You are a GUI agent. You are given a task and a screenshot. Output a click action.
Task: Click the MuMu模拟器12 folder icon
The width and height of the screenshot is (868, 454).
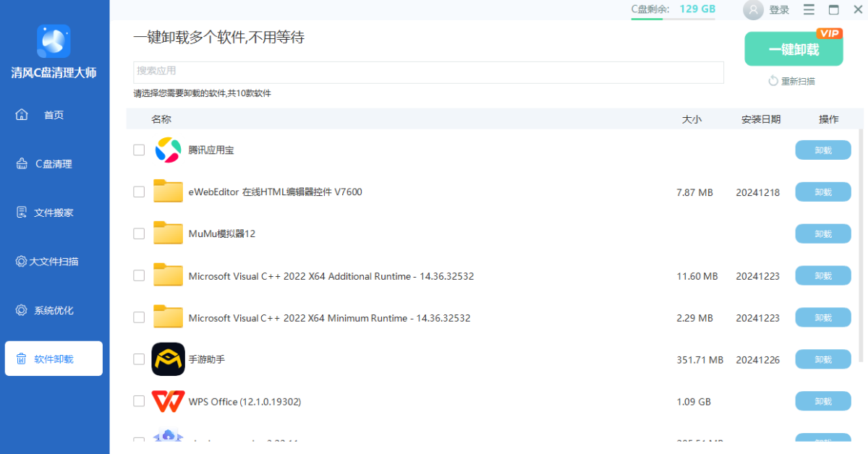pyautogui.click(x=168, y=234)
